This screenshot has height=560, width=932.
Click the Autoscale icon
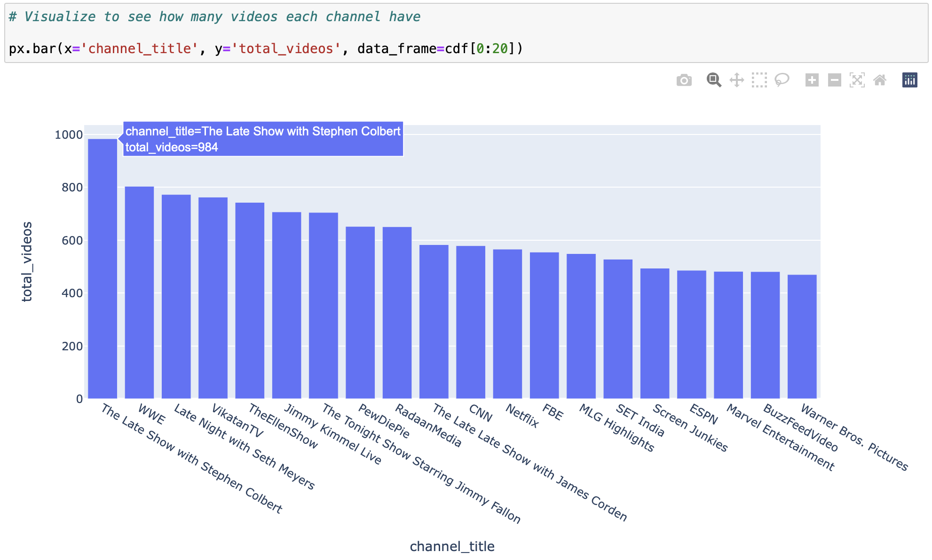point(857,80)
